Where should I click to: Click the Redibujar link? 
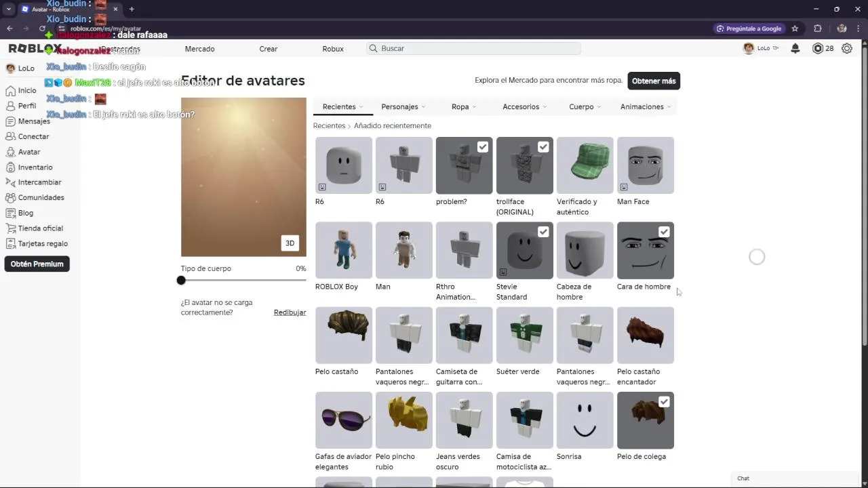[x=290, y=312]
